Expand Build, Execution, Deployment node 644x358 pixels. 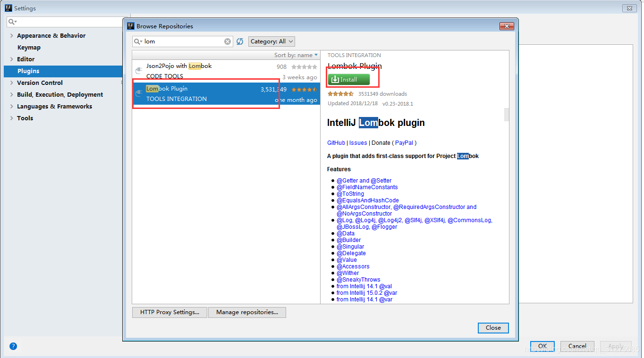point(12,94)
